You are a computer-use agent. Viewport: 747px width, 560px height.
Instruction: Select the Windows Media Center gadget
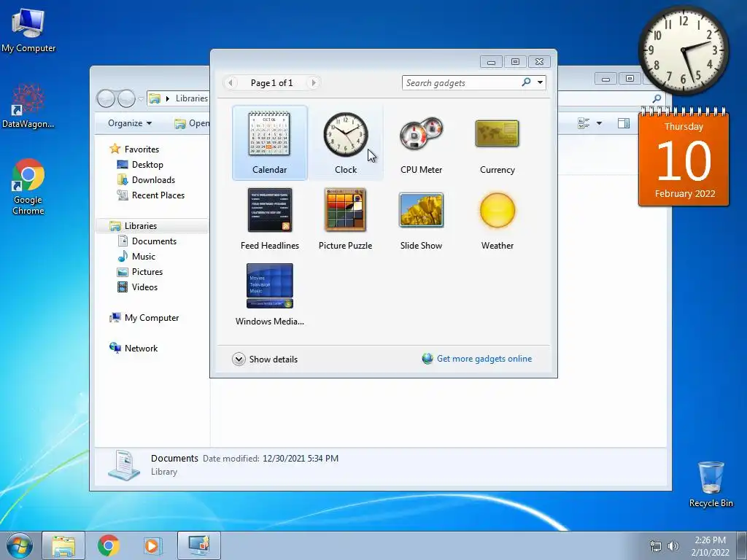270,295
